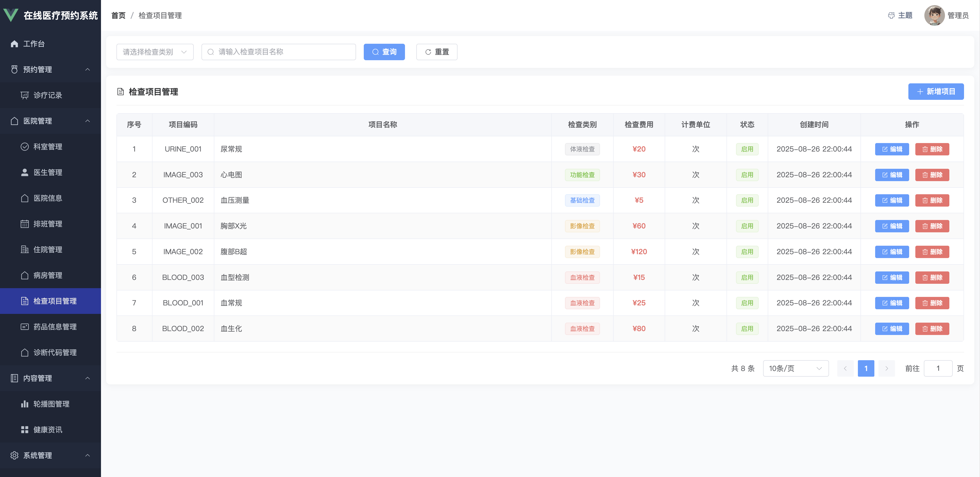The image size is (980, 477).
Task: Collapse the 内容管理 submenu chevron
Action: point(88,378)
